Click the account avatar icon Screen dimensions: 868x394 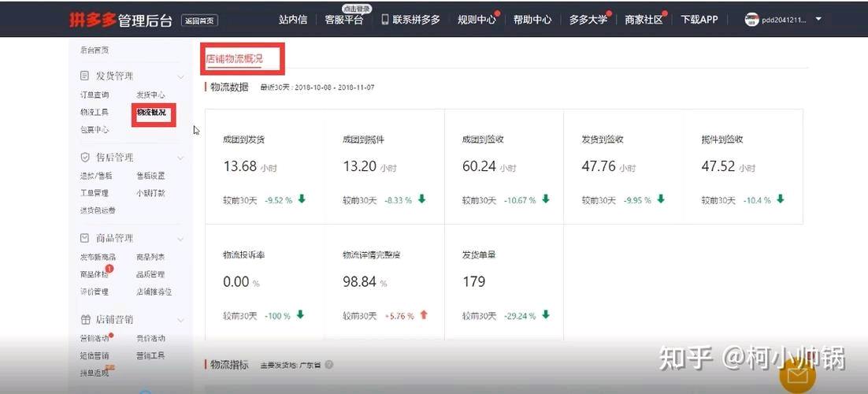coord(751,20)
